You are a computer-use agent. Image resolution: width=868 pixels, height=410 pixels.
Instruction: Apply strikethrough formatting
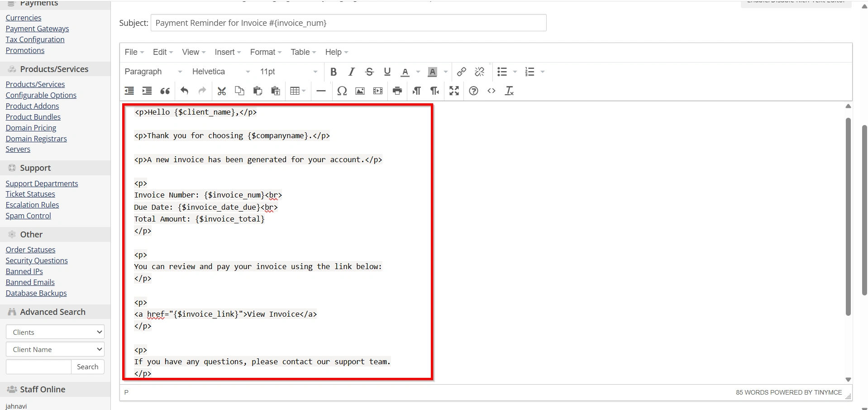pos(369,72)
